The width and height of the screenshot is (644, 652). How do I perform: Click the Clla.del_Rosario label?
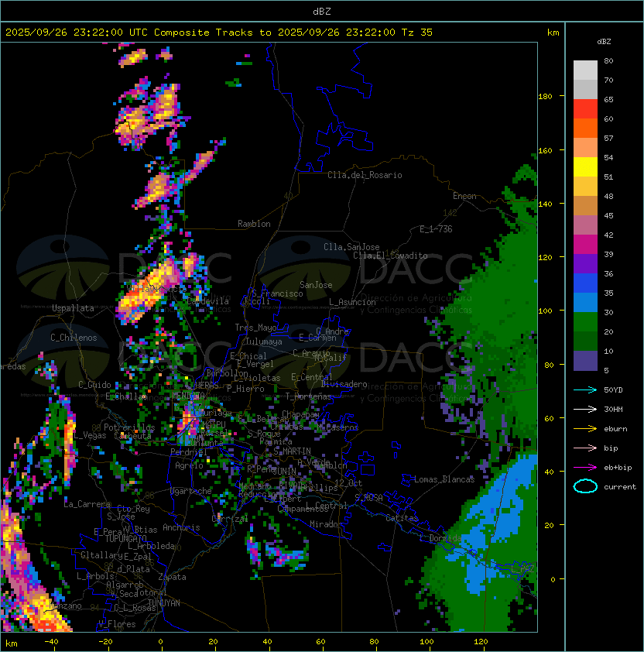tap(365, 175)
